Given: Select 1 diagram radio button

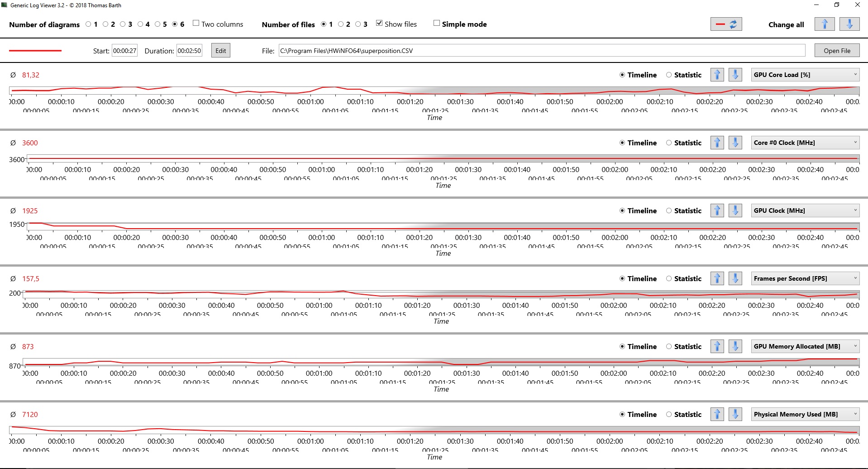Looking at the screenshot, I should (x=88, y=24).
